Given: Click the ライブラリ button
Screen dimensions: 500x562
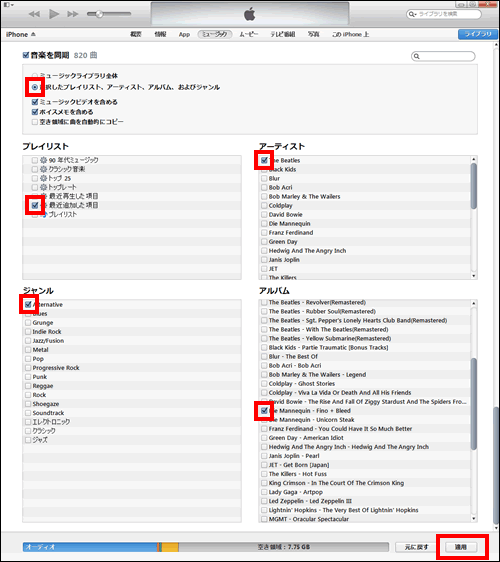Looking at the screenshot, I should (x=477, y=34).
